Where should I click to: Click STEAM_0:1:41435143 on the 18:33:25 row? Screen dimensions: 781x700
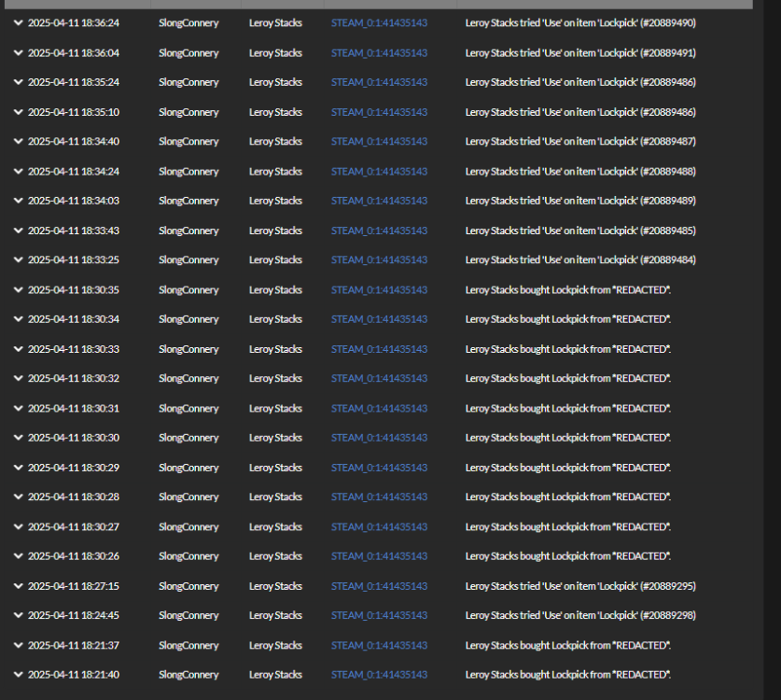[x=379, y=259]
